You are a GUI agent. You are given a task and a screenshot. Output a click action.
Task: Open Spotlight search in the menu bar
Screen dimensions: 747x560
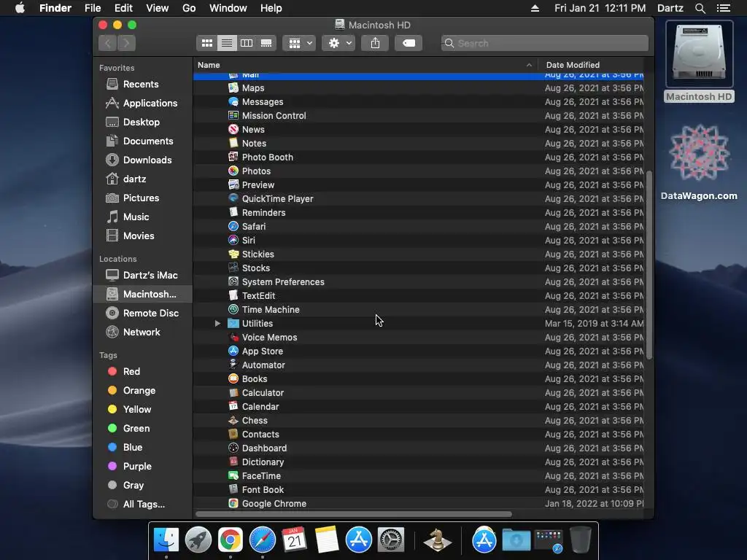click(700, 8)
